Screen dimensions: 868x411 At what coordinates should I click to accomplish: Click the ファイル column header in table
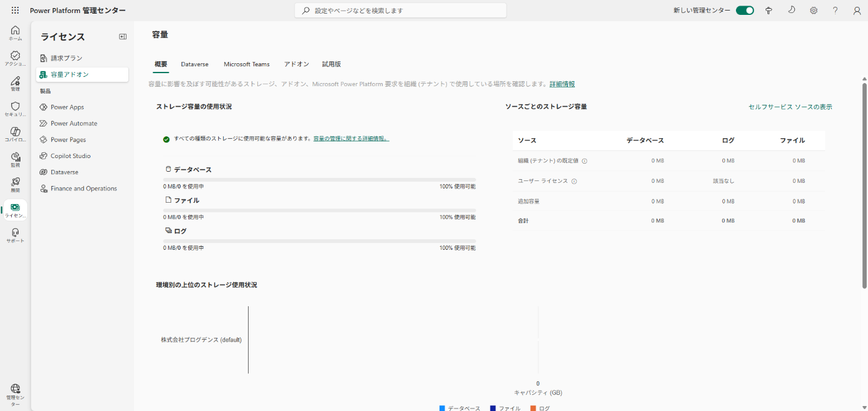click(x=792, y=141)
